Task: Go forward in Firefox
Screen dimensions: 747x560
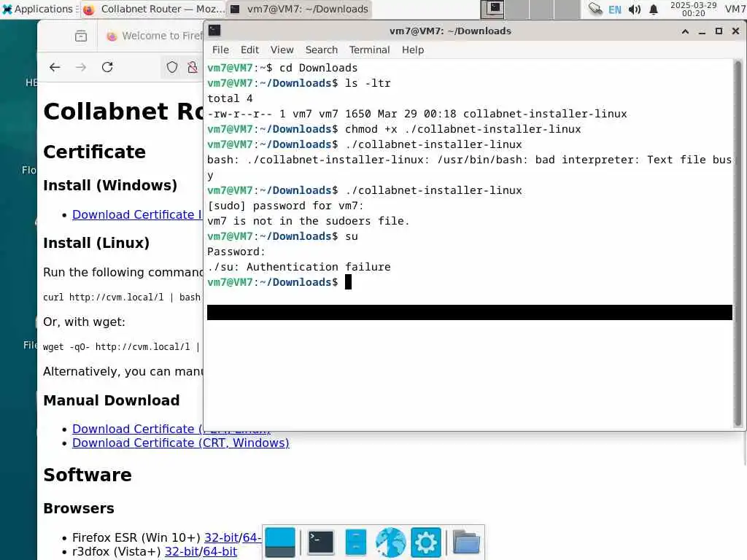Action: (81, 67)
